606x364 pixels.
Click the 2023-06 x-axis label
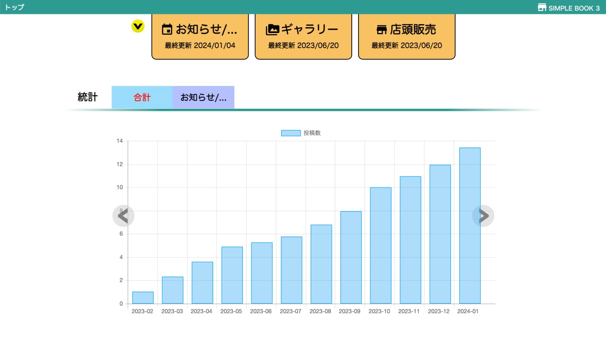point(261,311)
